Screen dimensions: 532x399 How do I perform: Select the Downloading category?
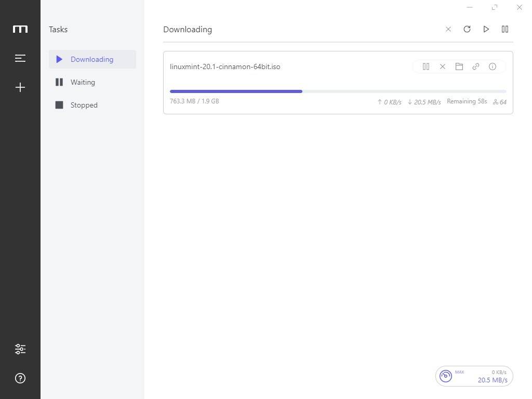click(x=92, y=59)
